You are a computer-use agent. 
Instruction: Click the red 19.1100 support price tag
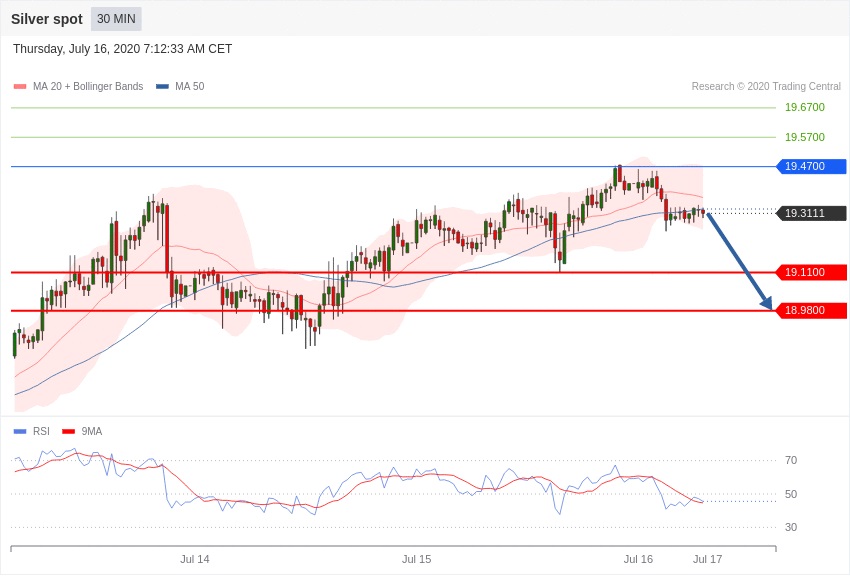[811, 272]
